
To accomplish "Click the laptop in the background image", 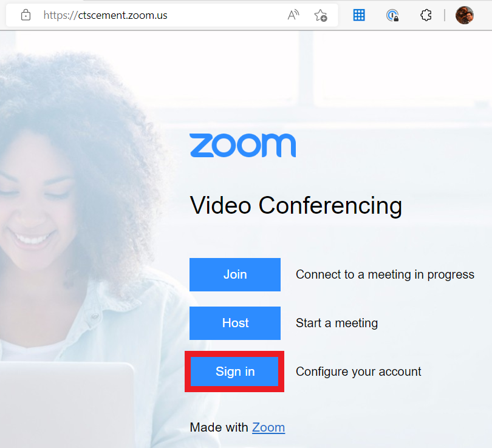I will pos(67,405).
